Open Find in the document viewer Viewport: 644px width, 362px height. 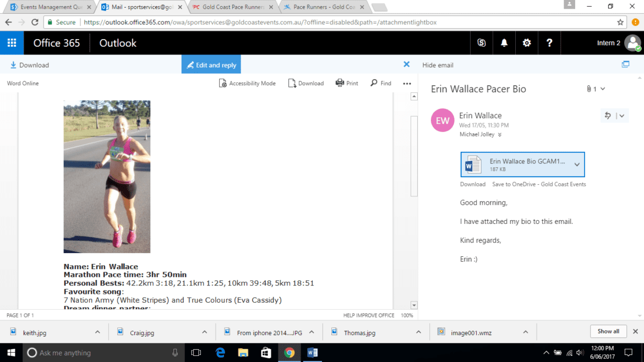point(381,83)
